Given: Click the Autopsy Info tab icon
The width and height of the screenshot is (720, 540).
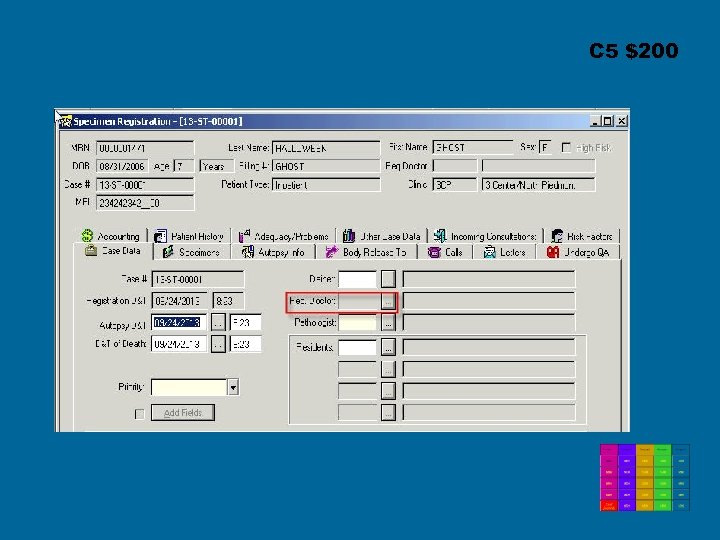Looking at the screenshot, I should 248,252.
